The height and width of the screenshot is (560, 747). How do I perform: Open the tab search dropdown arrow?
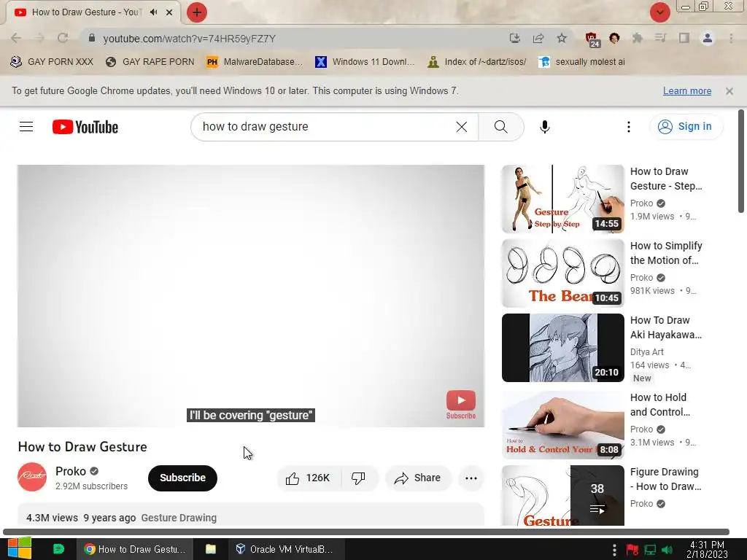pyautogui.click(x=659, y=12)
